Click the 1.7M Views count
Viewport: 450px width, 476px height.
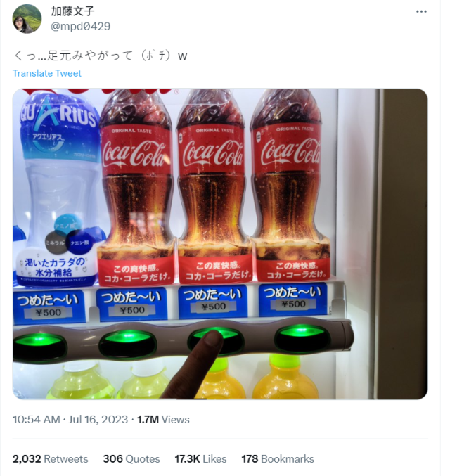pos(163,419)
